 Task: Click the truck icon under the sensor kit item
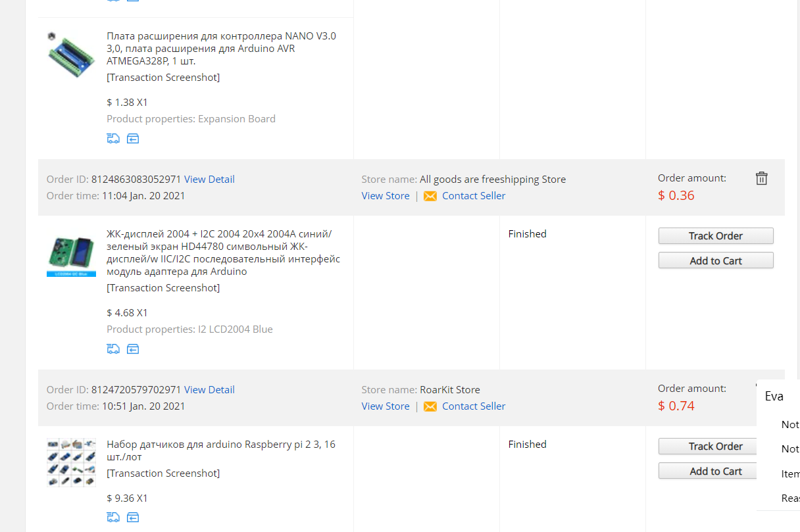113,518
